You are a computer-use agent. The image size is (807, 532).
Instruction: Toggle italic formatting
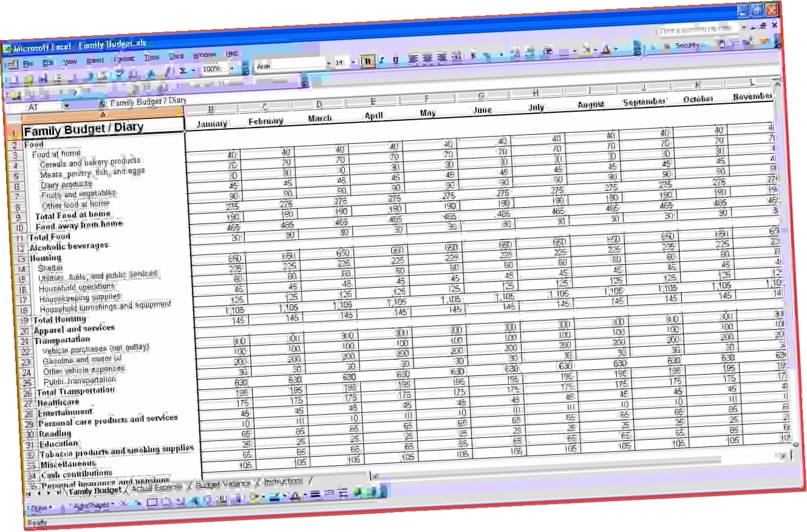tap(381, 61)
